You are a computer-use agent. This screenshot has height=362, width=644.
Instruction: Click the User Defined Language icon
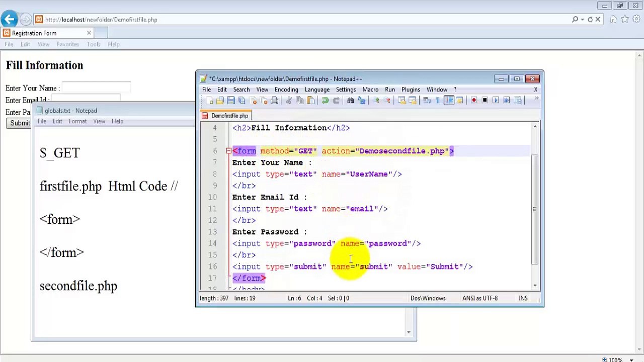459,101
